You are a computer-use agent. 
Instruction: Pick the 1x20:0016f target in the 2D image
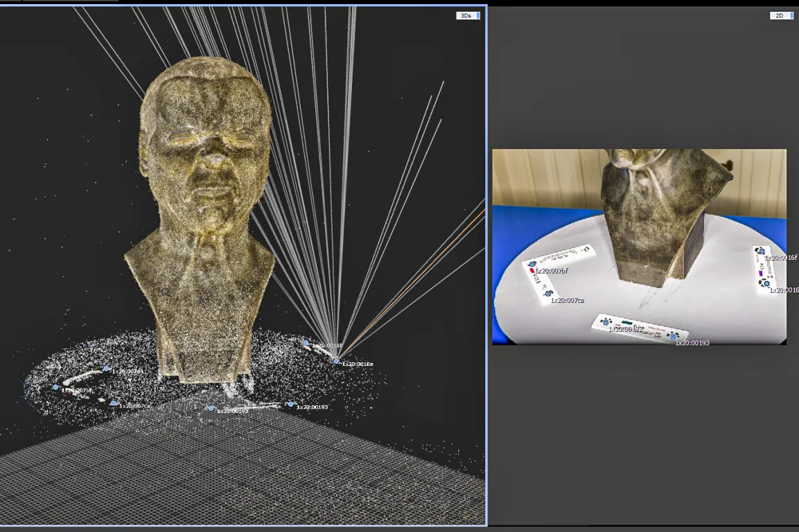[x=762, y=251]
